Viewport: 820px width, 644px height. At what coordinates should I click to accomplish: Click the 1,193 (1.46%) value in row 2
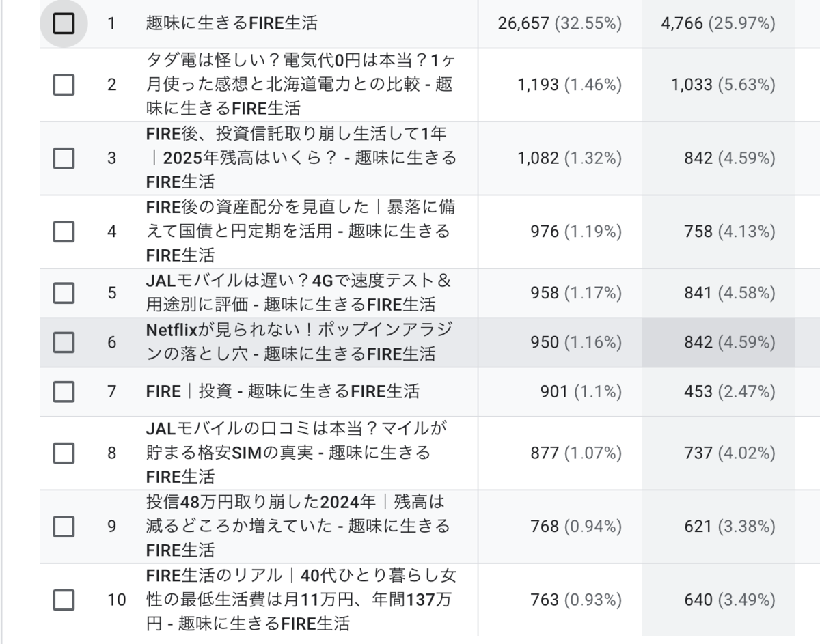point(569,85)
